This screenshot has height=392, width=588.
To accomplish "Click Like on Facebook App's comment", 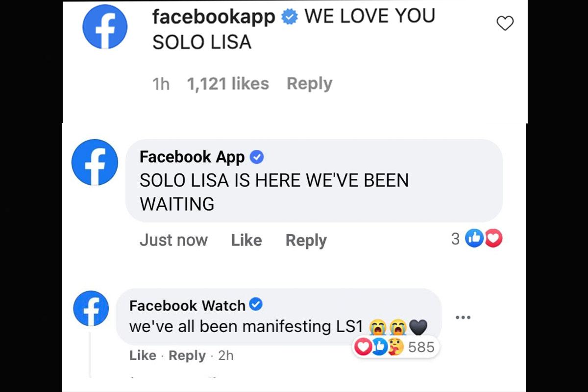I will (246, 240).
